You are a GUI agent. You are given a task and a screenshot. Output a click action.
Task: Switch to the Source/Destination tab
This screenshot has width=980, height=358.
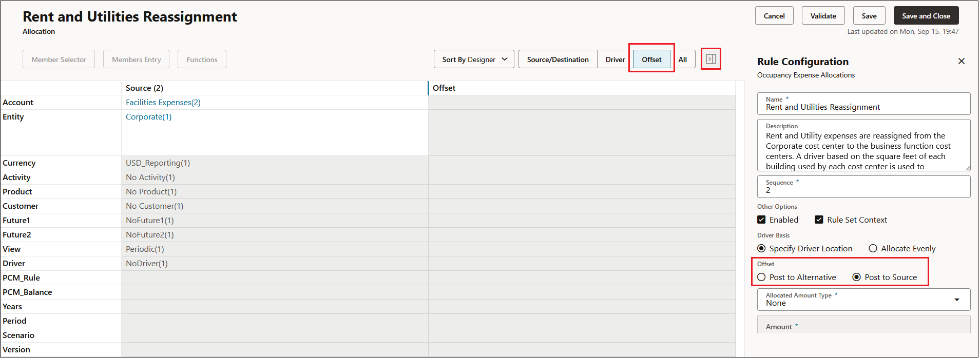click(558, 59)
